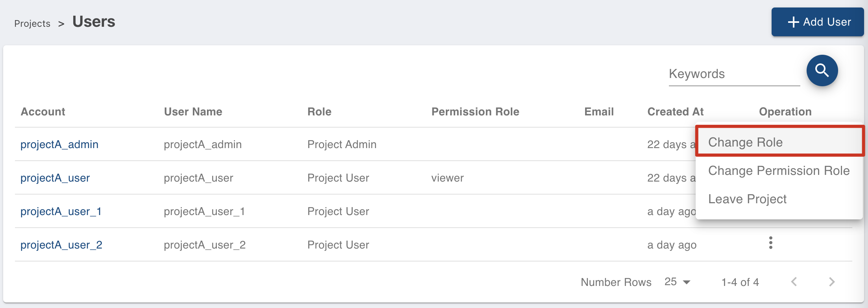Click the Project Admin role cell
This screenshot has width=868, height=308.
click(x=342, y=145)
